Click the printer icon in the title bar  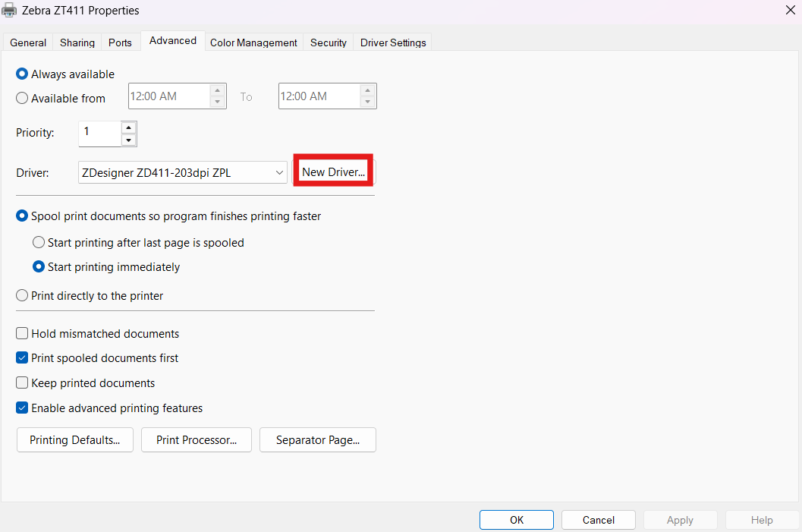point(11,10)
